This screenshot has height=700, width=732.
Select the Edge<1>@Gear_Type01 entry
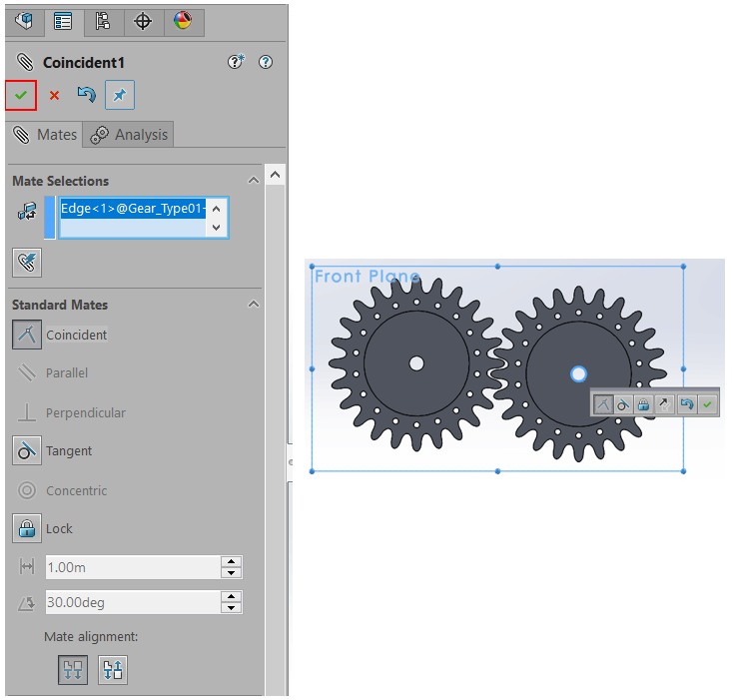pos(134,208)
